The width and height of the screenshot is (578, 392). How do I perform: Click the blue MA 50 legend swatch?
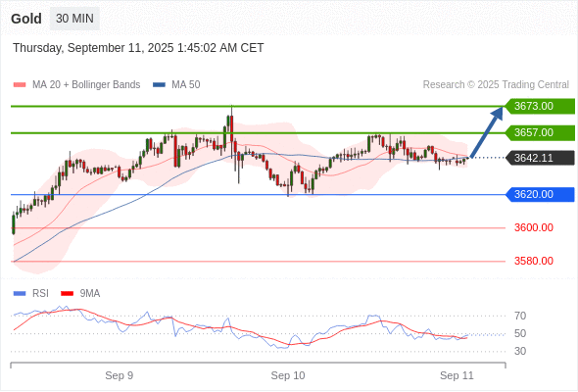tap(159, 85)
